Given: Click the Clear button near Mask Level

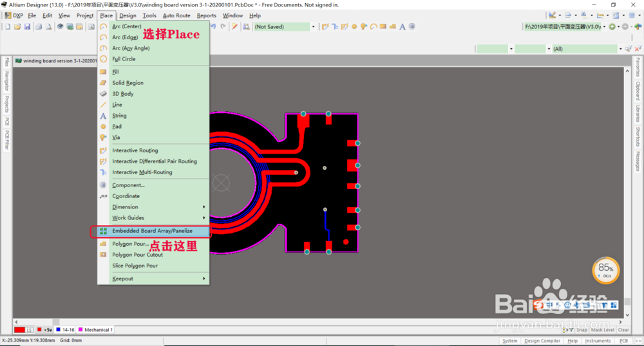Looking at the screenshot, I should pyautogui.click(x=623, y=330).
